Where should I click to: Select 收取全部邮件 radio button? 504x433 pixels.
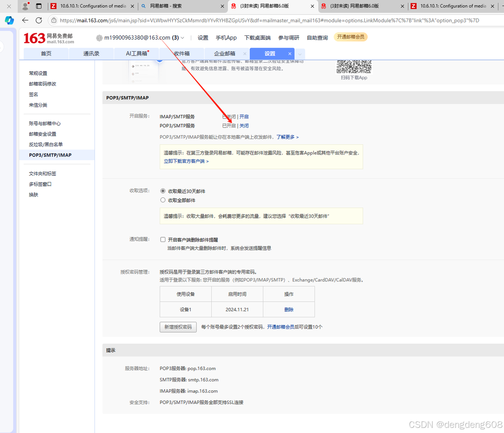point(163,200)
